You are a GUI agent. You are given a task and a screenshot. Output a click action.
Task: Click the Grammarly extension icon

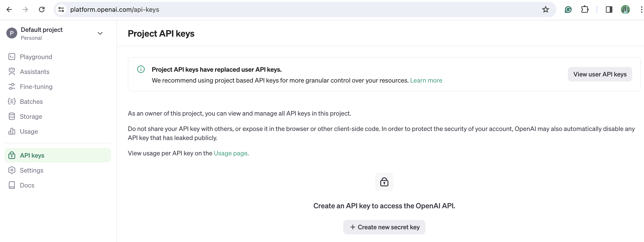click(568, 9)
